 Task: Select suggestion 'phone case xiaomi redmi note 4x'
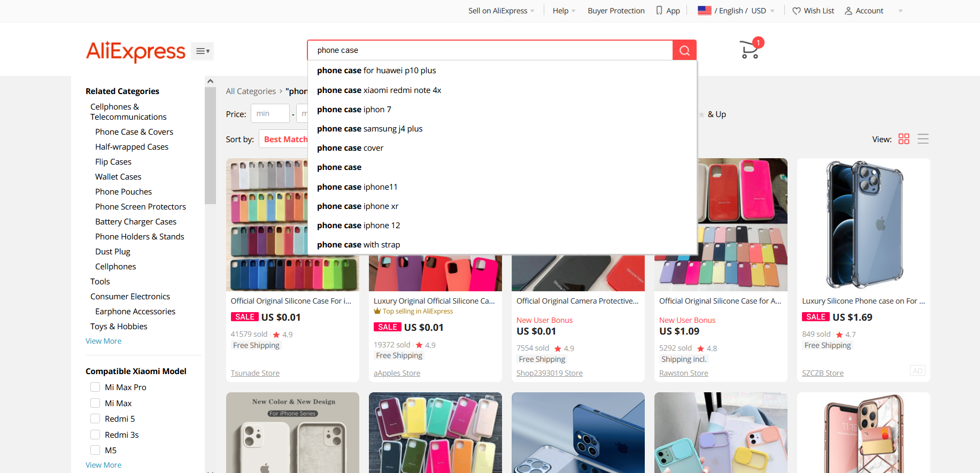502,90
